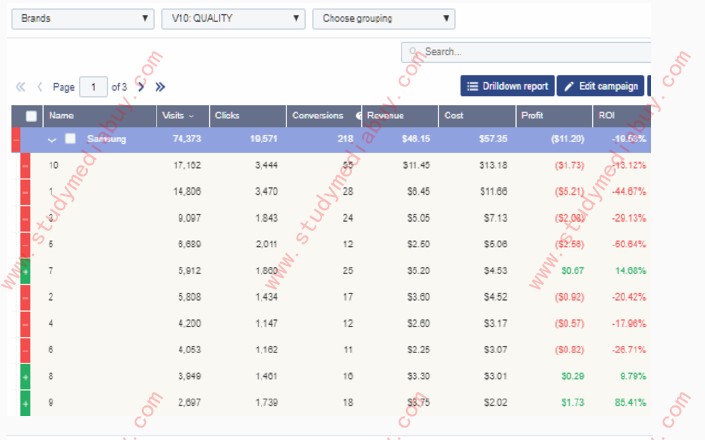Sort by the ROI column header

[x=622, y=116]
